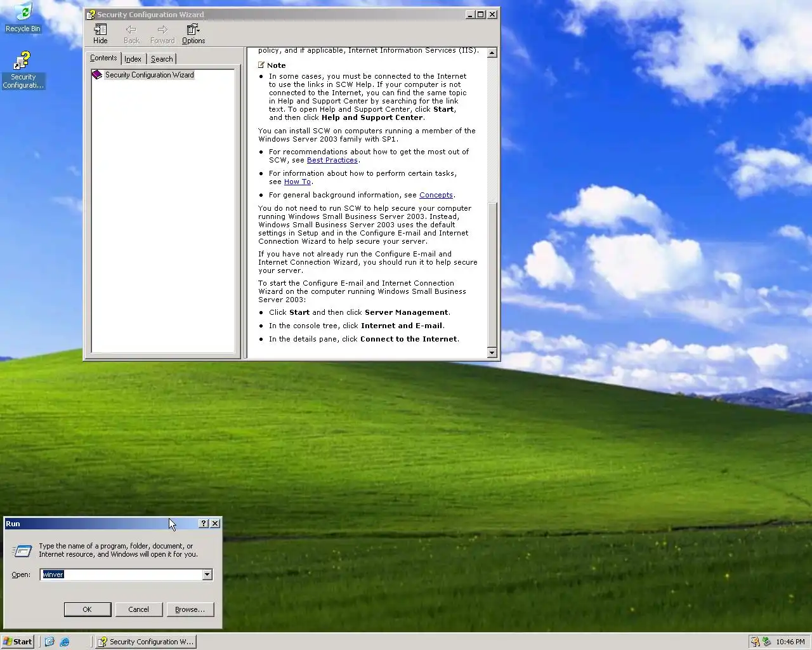This screenshot has height=650, width=812.
Task: Click the help window title bar icon
Action: point(91,15)
